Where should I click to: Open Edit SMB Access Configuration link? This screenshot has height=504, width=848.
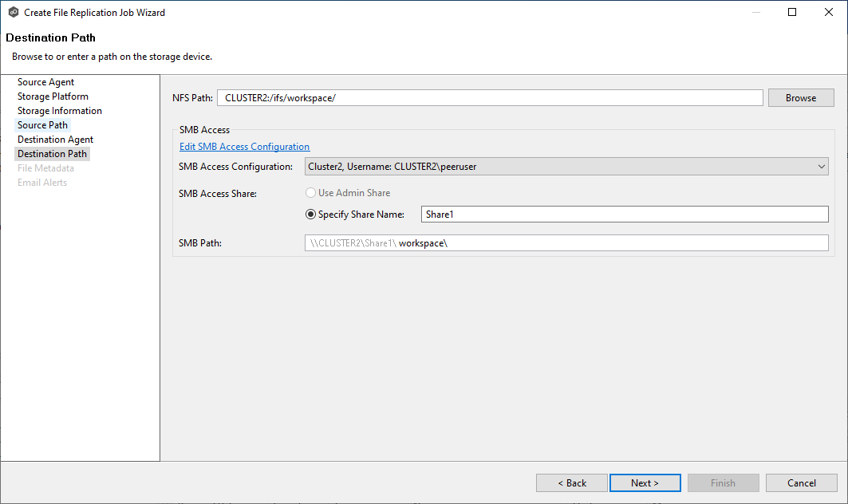coord(244,147)
